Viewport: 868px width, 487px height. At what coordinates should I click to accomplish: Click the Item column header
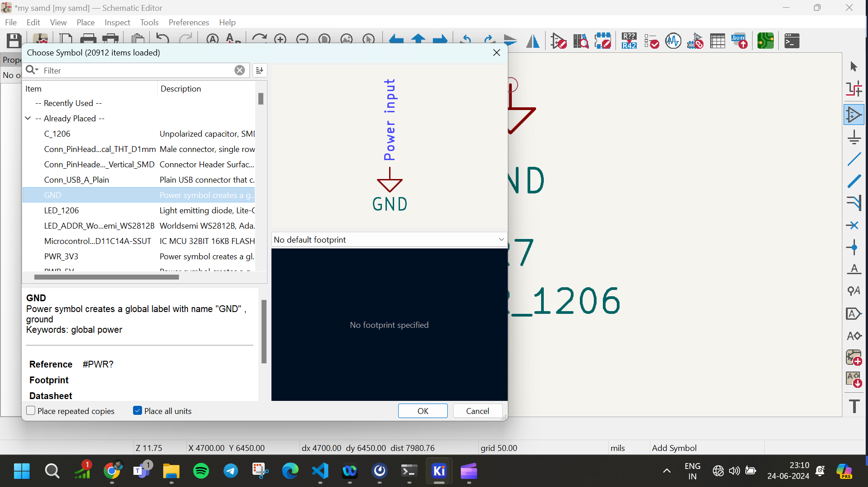(x=89, y=89)
